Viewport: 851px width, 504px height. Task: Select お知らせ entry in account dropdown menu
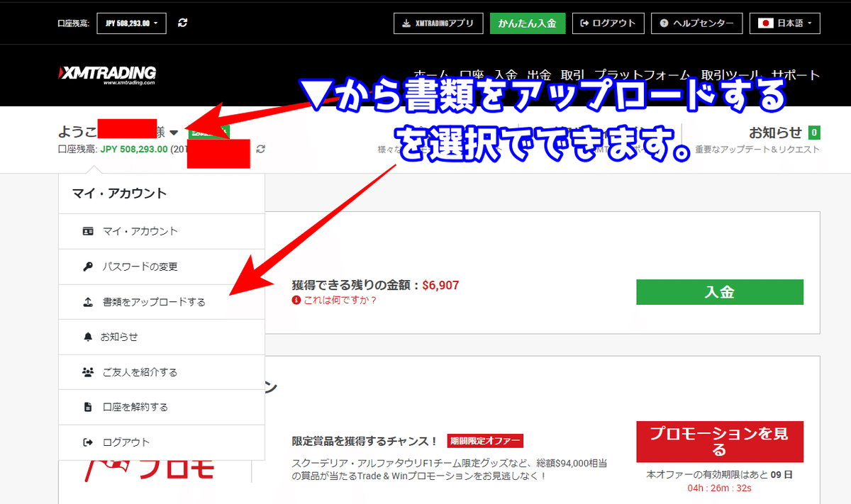click(162, 337)
